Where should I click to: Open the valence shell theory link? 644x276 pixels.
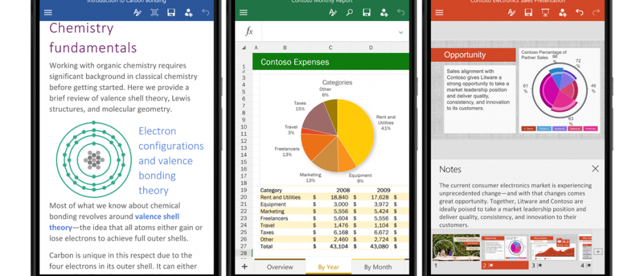tap(114, 222)
